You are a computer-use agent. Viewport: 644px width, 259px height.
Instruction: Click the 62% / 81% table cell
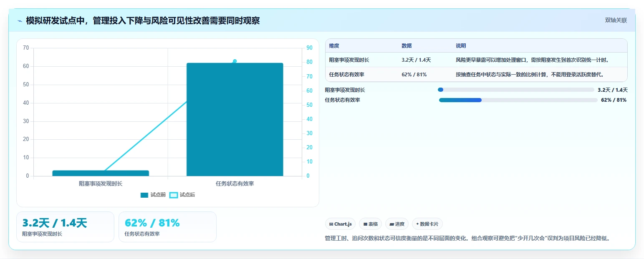(x=414, y=75)
